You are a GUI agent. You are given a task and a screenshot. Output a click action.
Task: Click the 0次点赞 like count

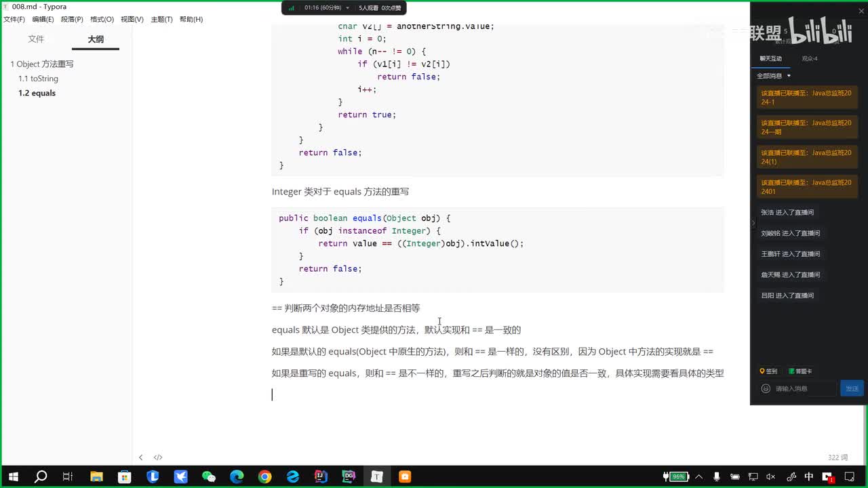(x=391, y=8)
